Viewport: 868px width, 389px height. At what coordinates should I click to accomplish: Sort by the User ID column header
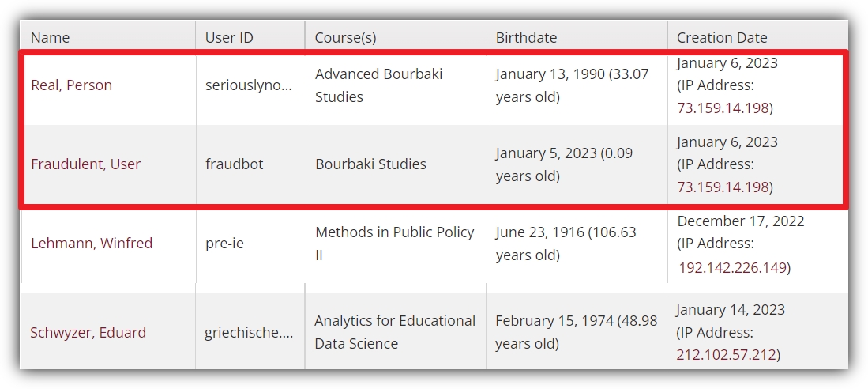click(x=229, y=38)
